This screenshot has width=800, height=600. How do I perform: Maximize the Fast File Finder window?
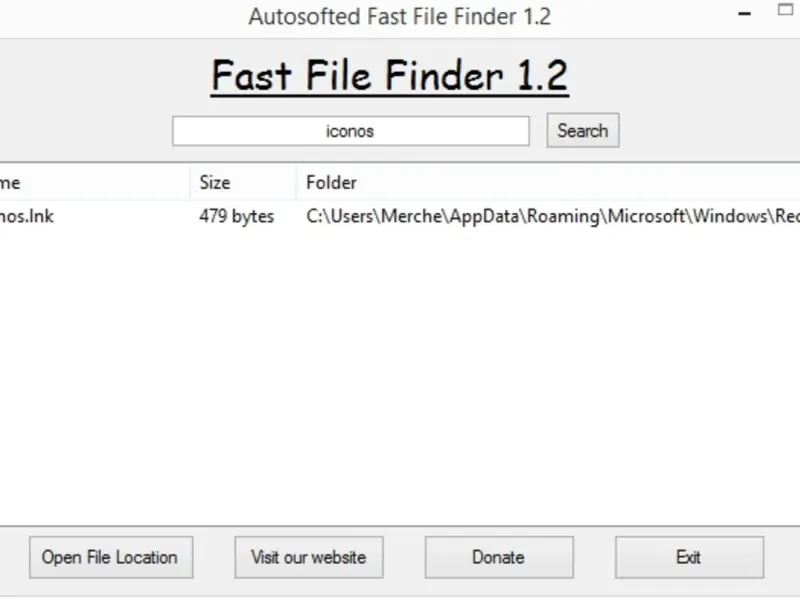coord(785,12)
